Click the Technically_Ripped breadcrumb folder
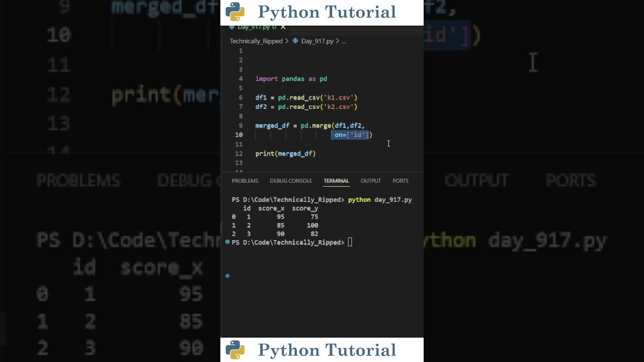This screenshot has height=362, width=644. (256, 41)
